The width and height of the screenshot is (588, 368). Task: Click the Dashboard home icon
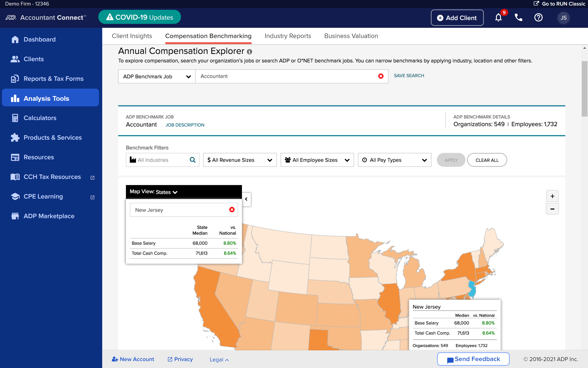point(15,39)
